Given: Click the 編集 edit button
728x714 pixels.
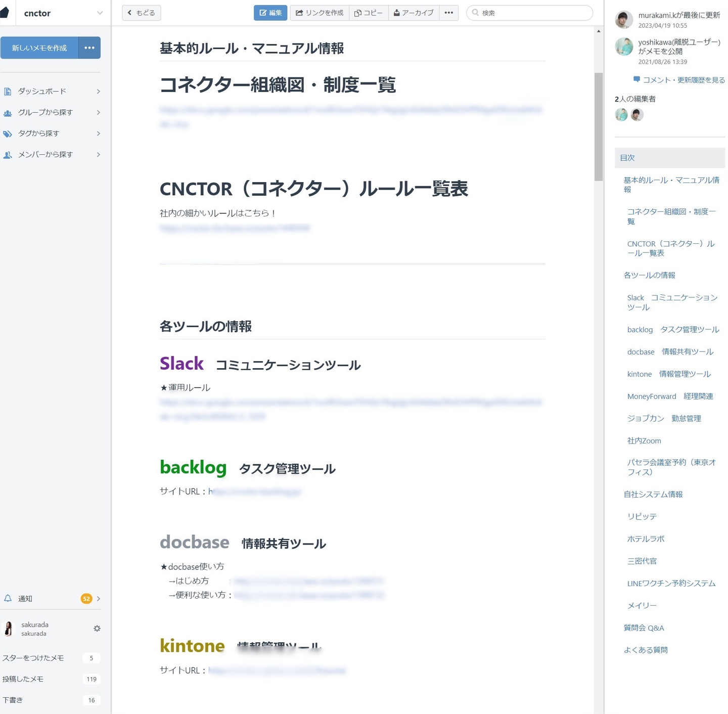Looking at the screenshot, I should 270,13.
